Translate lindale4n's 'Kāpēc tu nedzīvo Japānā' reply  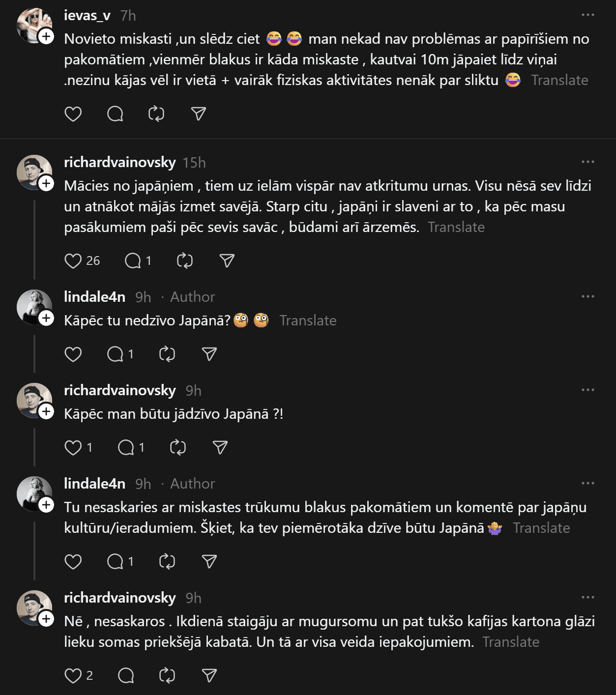[x=308, y=320]
